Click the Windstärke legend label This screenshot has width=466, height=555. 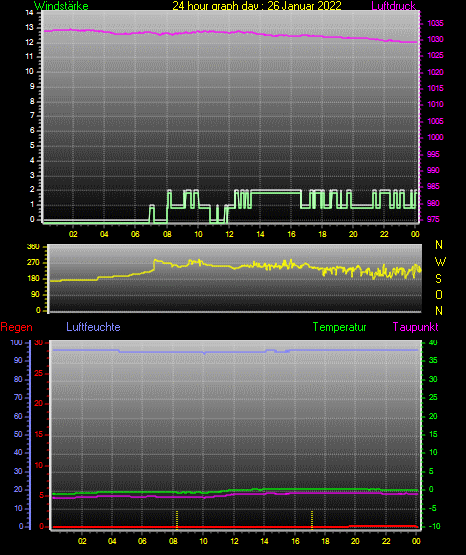(x=61, y=6)
